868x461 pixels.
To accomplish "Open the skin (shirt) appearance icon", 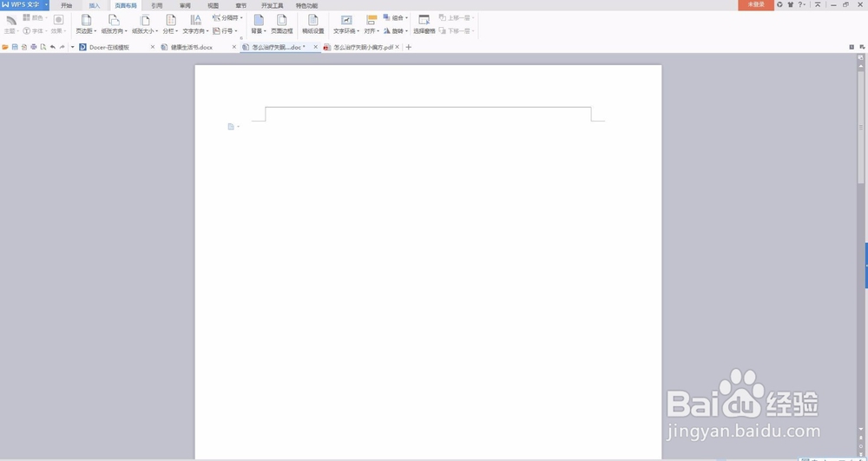I will point(791,4).
